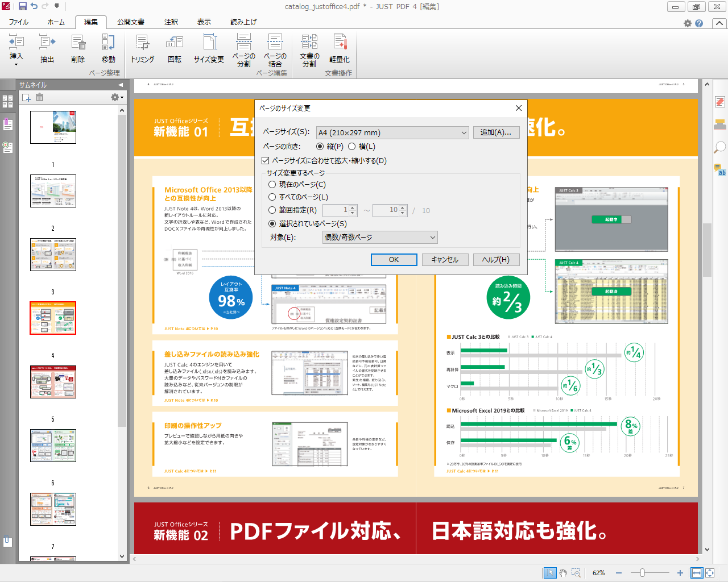The width and height of the screenshot is (728, 582).
Task: Switch to the 表示 tab
Action: tap(204, 22)
